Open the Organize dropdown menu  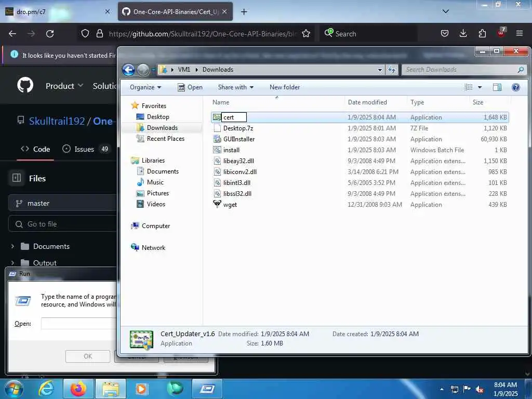point(145,87)
